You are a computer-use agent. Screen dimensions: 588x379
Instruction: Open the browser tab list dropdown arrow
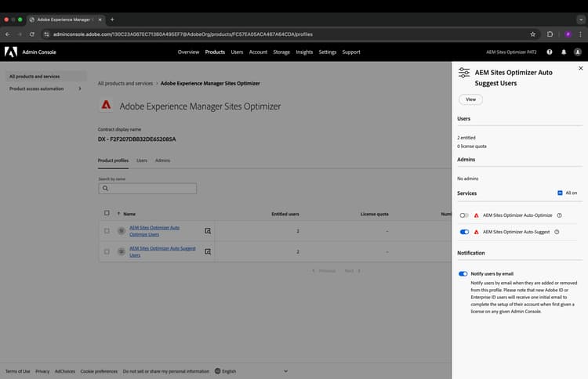[x=580, y=20]
